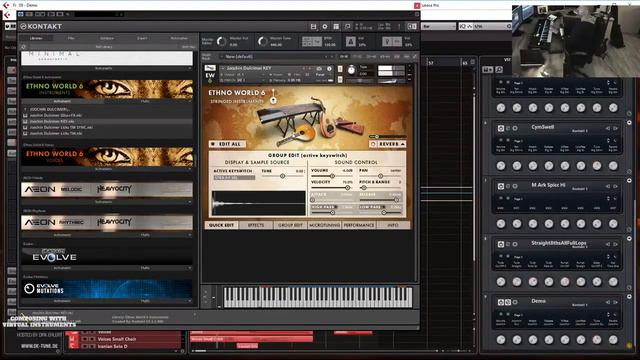Select the QUICK EDIT tab
This screenshot has width=640, height=360.
[x=222, y=225]
